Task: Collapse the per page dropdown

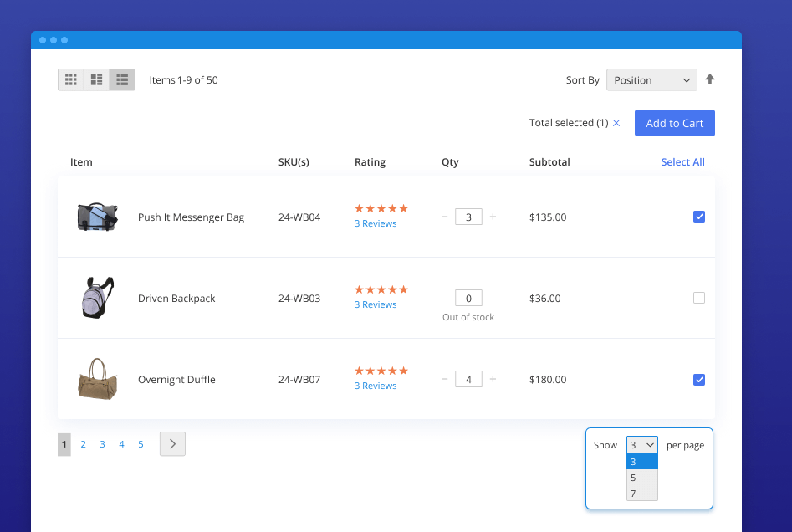Action: [x=642, y=445]
